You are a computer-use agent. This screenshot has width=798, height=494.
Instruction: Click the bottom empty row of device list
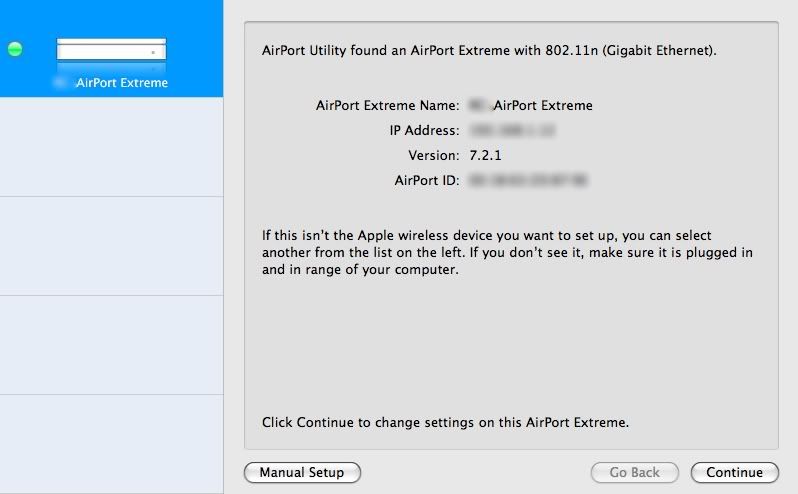111,444
